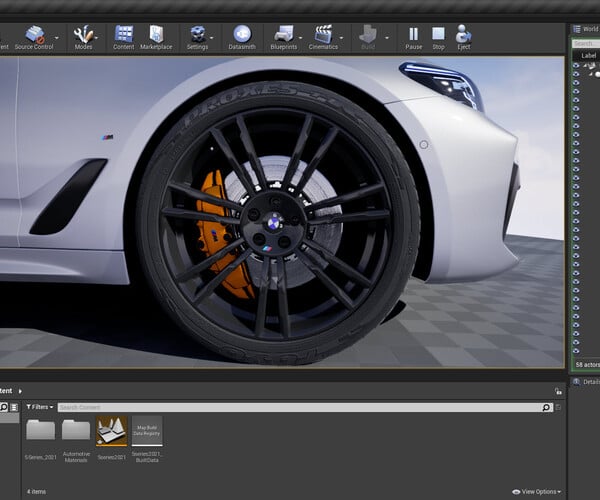Viewport: 600px width, 500px height.
Task: Open the Content browser from the toolbar
Action: (x=124, y=37)
